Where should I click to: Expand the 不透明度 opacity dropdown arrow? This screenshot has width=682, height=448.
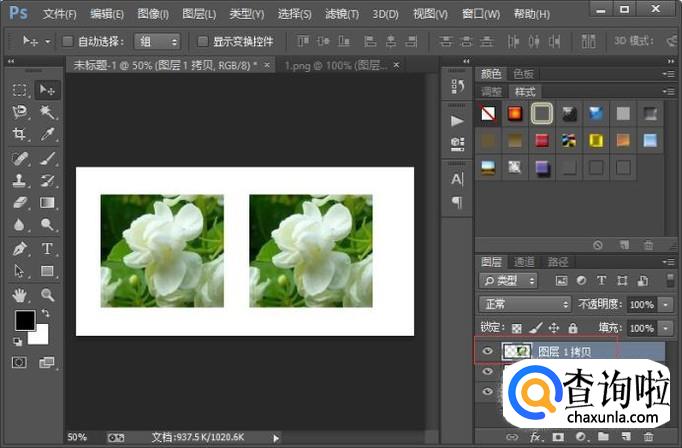666,304
